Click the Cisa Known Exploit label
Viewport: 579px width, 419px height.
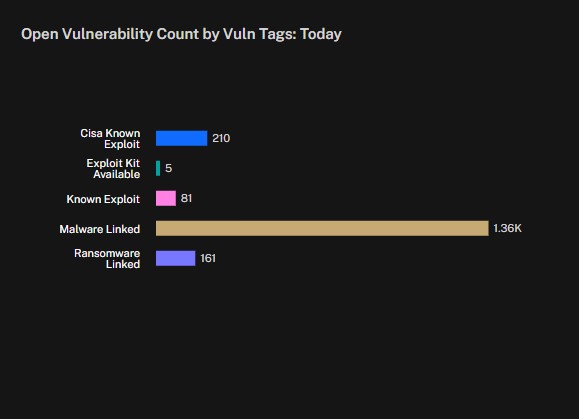pos(110,138)
